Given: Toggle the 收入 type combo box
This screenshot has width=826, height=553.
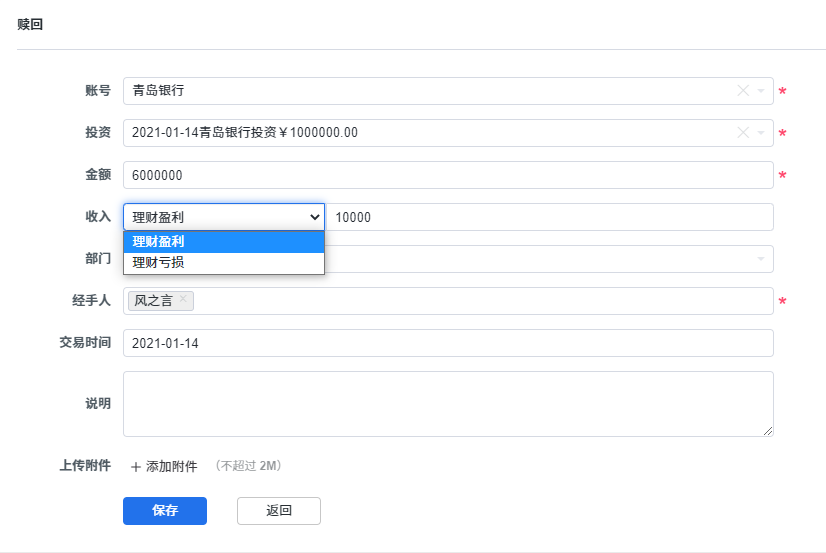Looking at the screenshot, I should pos(224,217).
